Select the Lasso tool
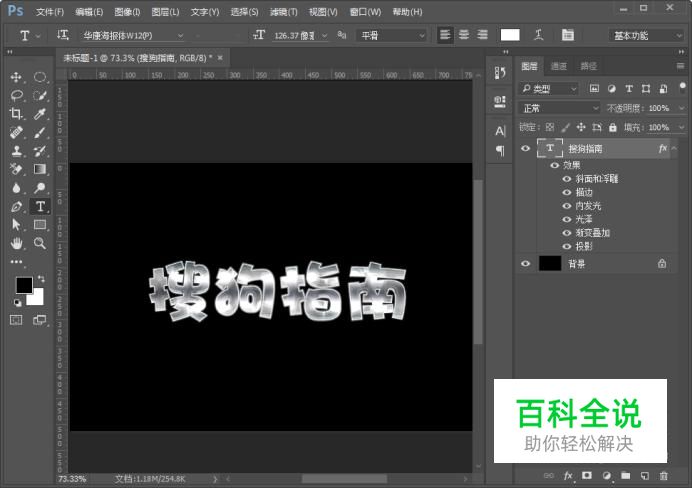 coord(16,95)
